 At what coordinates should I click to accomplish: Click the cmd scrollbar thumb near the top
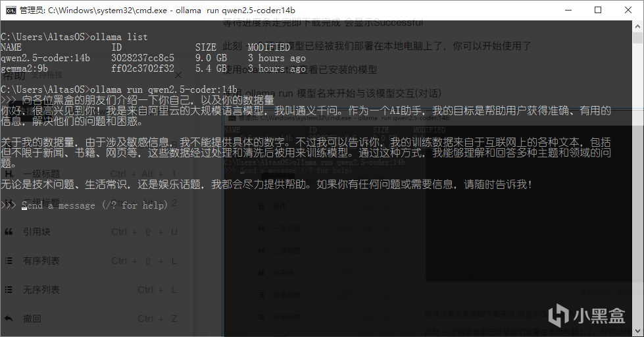637,38
